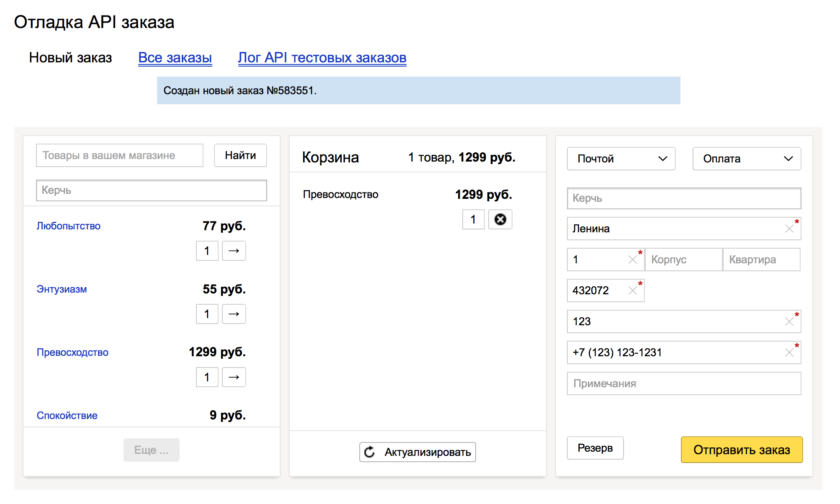The height and width of the screenshot is (504, 840).
Task: Open the Почтой delivery dropdown
Action: coord(621,159)
